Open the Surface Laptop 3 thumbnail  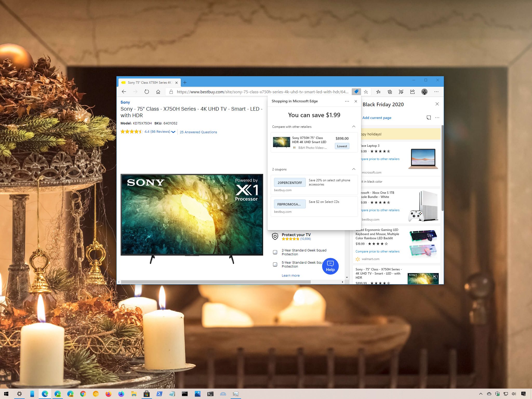point(423,158)
